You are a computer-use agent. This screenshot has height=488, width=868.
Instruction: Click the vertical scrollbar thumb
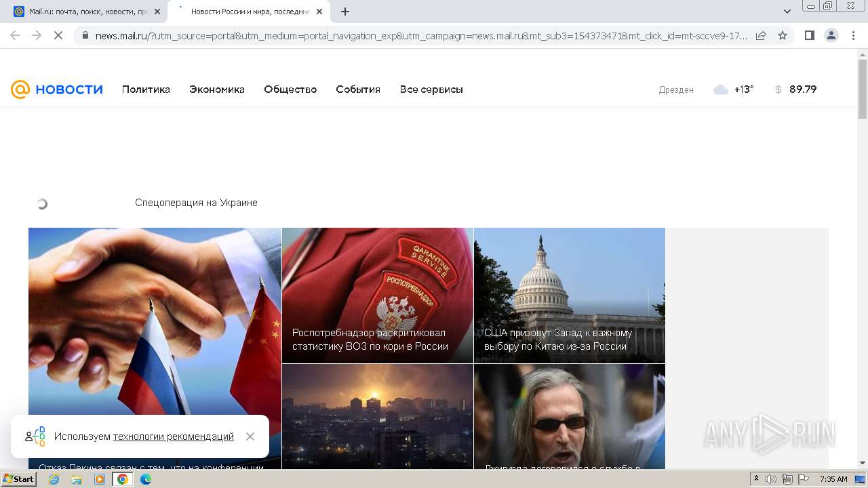[863, 89]
